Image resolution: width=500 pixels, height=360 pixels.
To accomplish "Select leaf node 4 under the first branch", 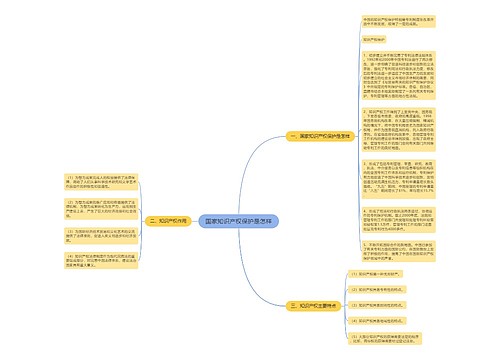I will tap(399, 220).
